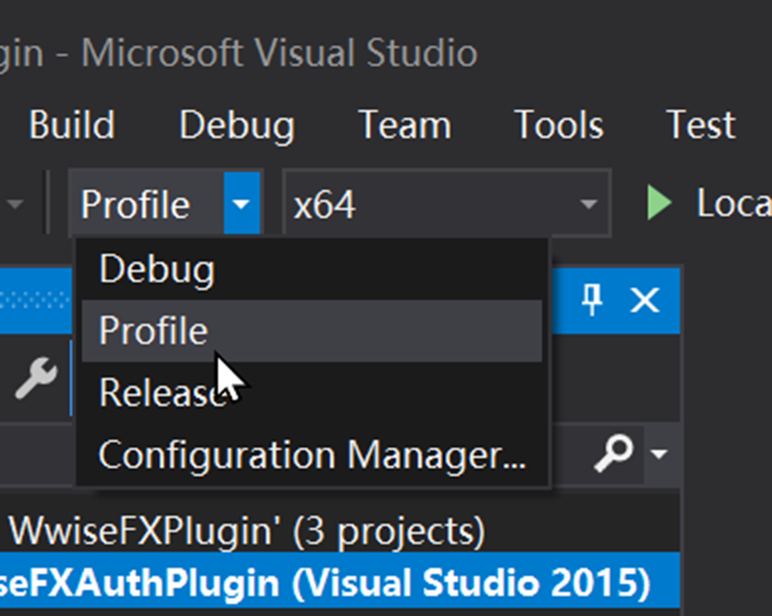Open Configuration Manager from the dropdown list
This screenshot has height=616, width=772.
click(312, 455)
